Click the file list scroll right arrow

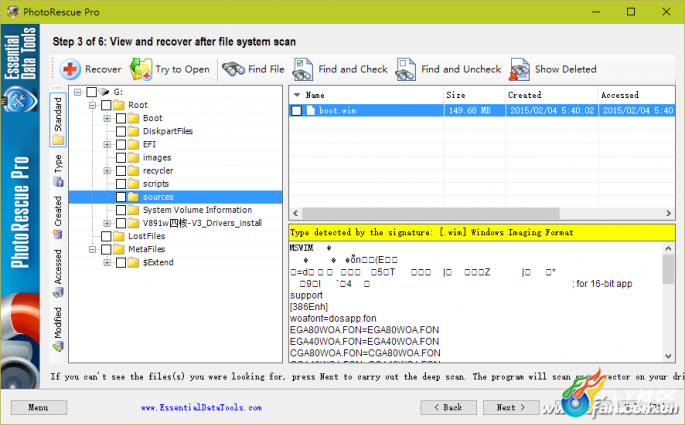[x=668, y=213]
